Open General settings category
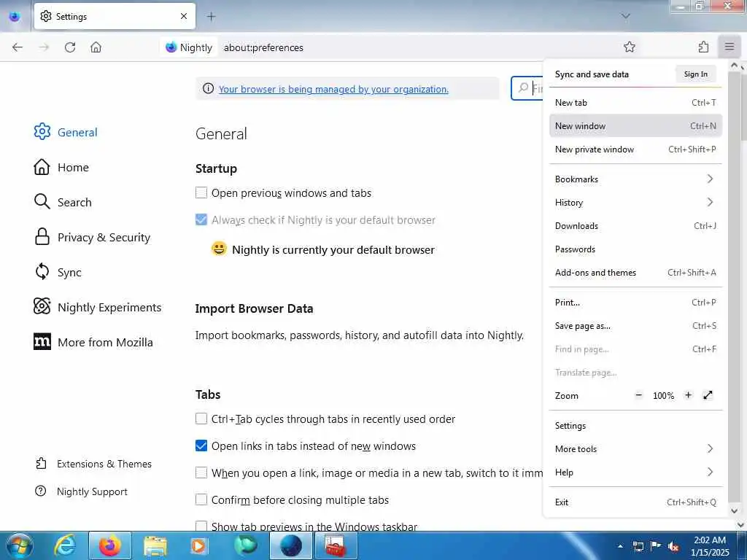Image resolution: width=747 pixels, height=560 pixels. pos(66,132)
